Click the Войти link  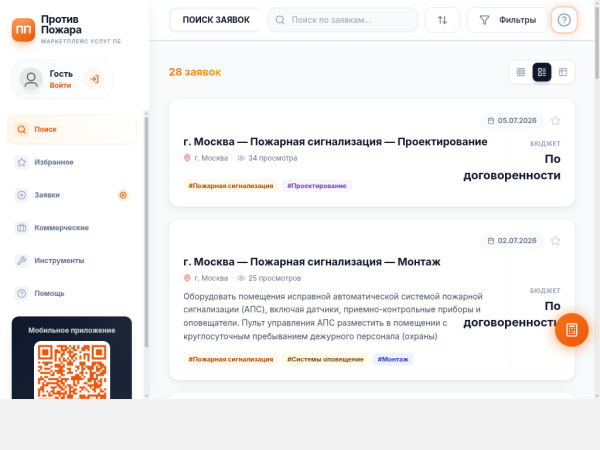tap(60, 85)
